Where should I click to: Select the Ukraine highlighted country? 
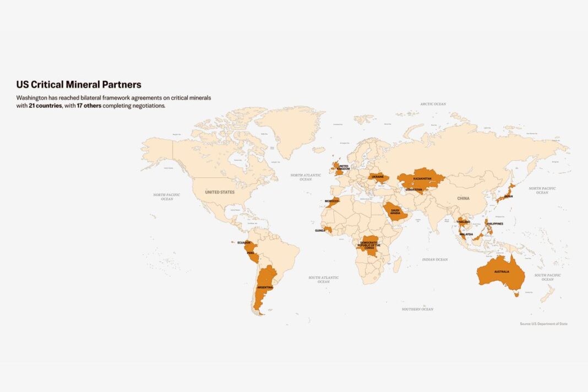tap(378, 177)
